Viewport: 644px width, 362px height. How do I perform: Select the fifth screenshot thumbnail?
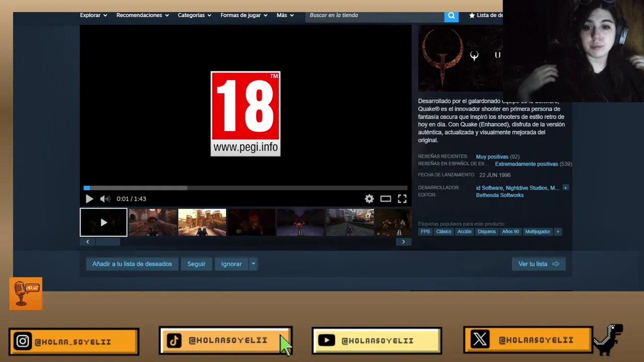click(301, 222)
